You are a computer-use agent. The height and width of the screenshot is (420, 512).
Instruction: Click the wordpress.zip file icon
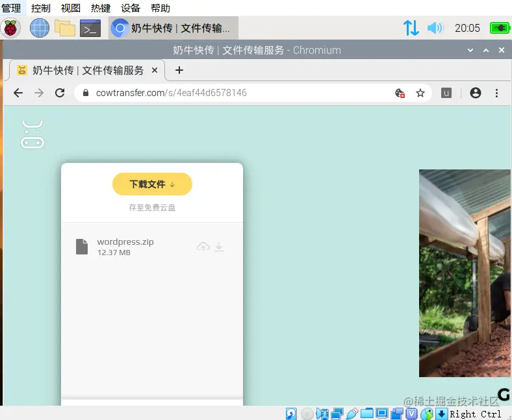coord(82,247)
